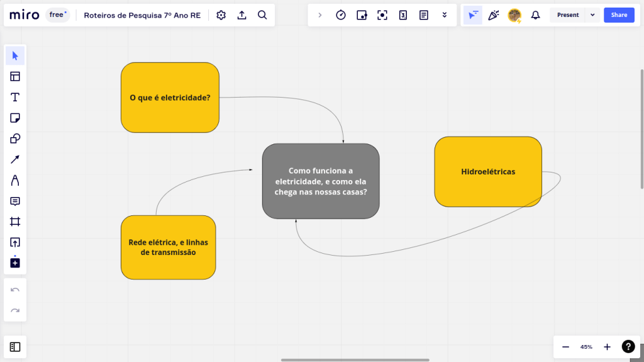Image resolution: width=644 pixels, height=362 pixels.
Task: Open the Miro main menu logo
Action: click(25, 15)
